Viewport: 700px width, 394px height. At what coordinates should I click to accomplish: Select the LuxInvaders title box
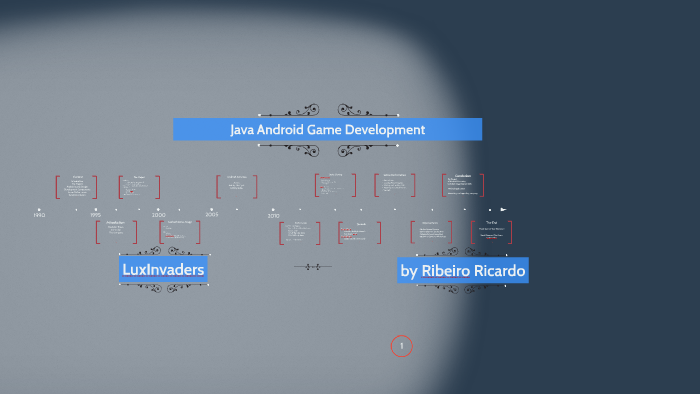163,269
